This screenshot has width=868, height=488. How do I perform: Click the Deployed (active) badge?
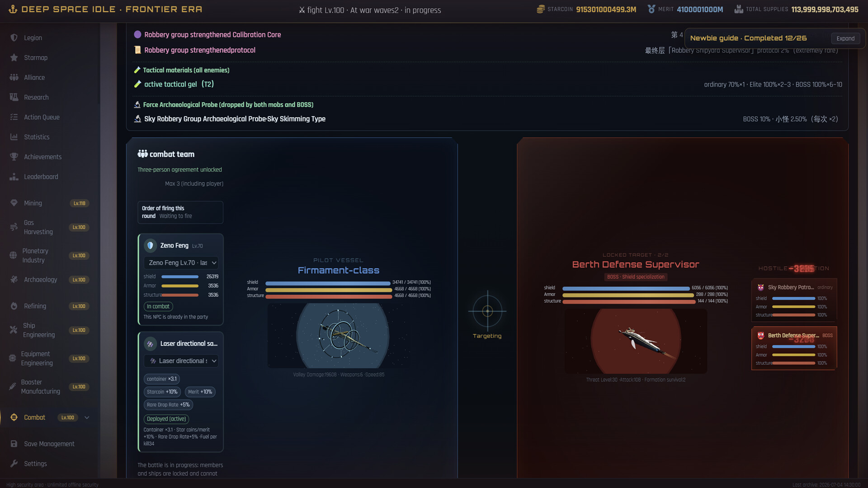coord(166,419)
